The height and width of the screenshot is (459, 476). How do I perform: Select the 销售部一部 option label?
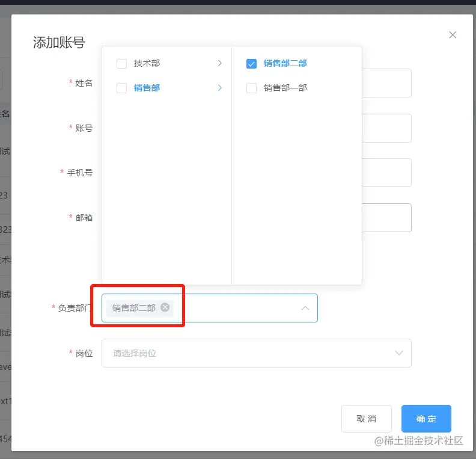pyautogui.click(x=285, y=88)
